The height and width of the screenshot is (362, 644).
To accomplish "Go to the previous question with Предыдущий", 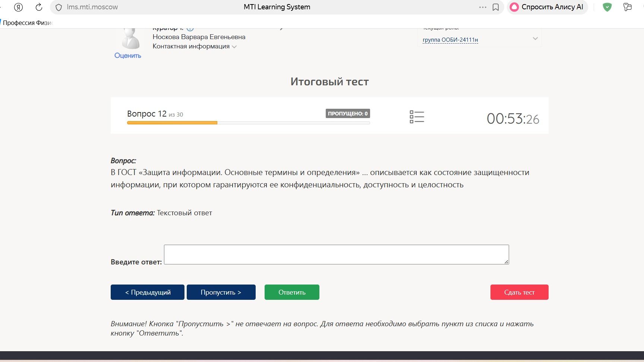I will [148, 292].
